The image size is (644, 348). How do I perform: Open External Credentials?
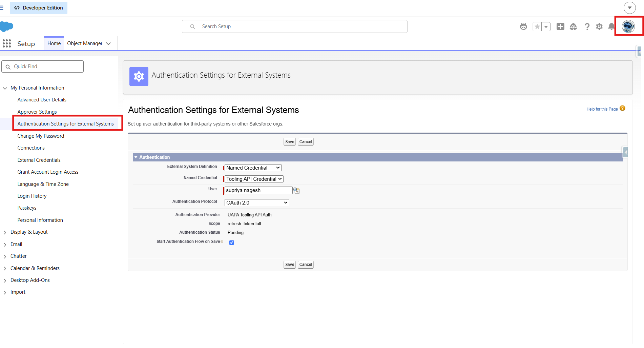click(x=39, y=160)
